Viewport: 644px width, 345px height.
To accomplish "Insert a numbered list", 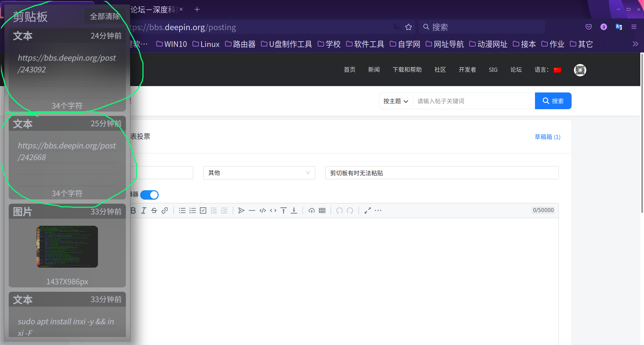I will coord(193,210).
